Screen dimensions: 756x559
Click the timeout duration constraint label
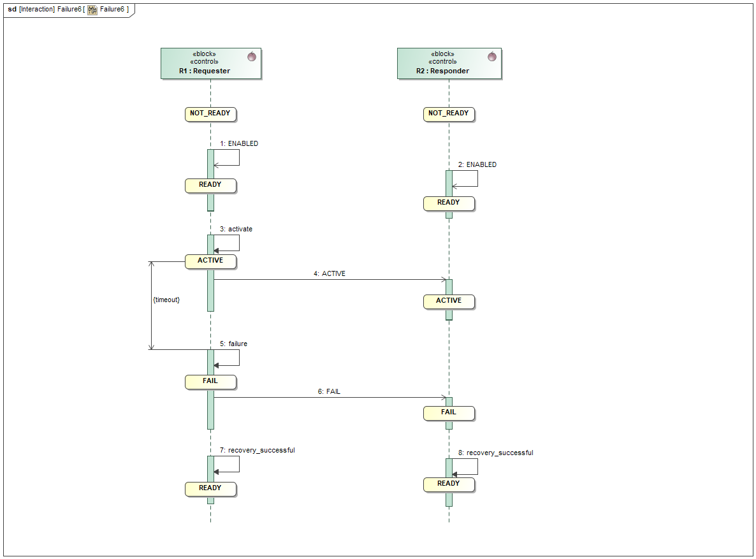click(x=166, y=299)
